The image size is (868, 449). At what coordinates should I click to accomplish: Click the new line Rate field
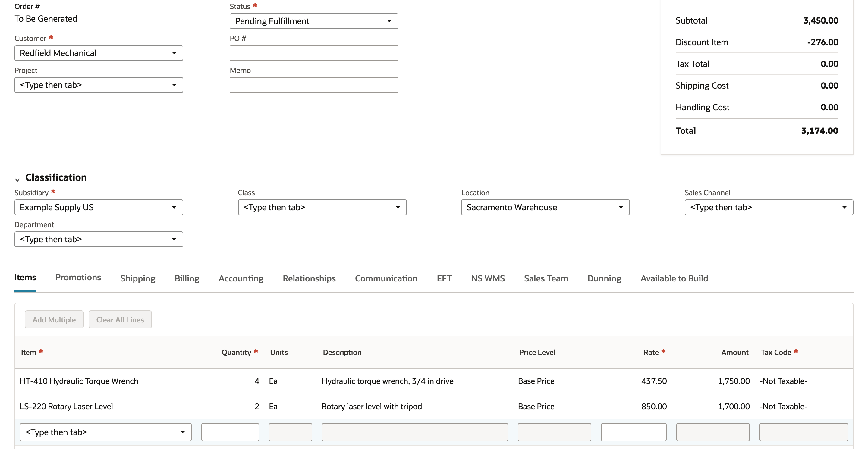point(634,432)
